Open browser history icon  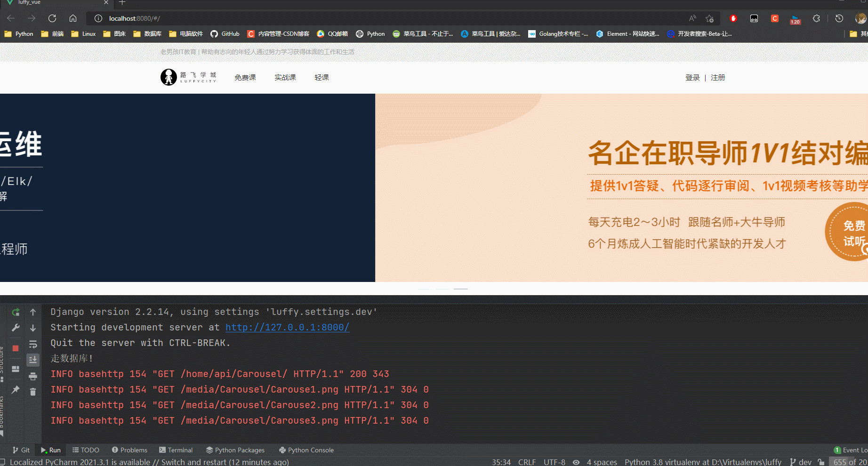click(x=839, y=18)
